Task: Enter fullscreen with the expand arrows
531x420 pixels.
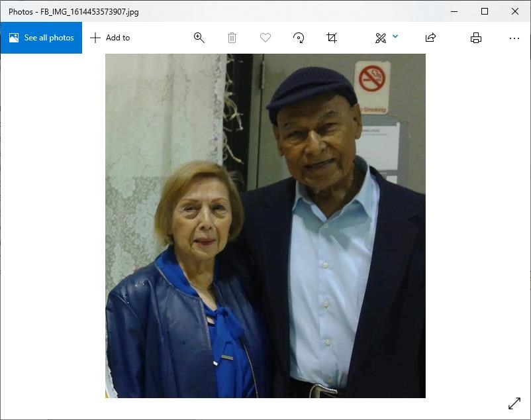Action: [514, 403]
